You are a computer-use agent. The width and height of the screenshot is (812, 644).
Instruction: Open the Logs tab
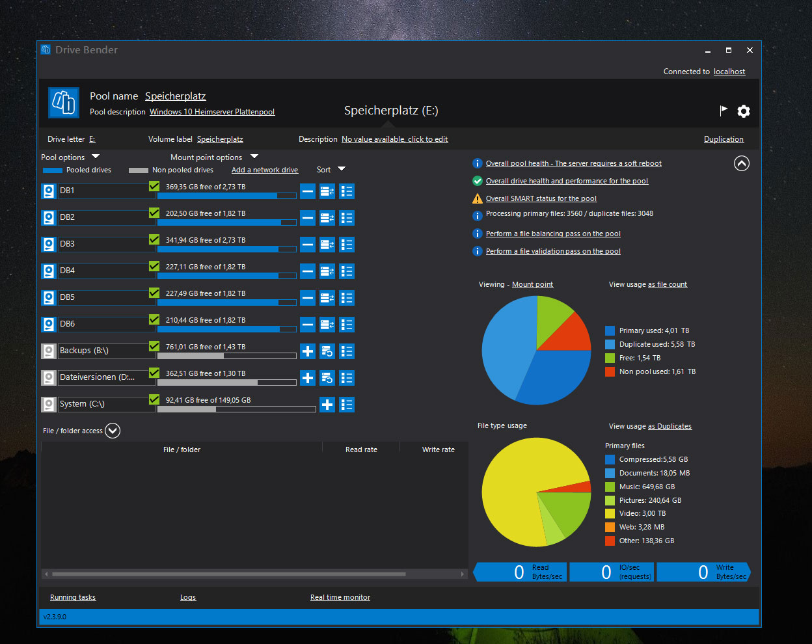tap(188, 597)
